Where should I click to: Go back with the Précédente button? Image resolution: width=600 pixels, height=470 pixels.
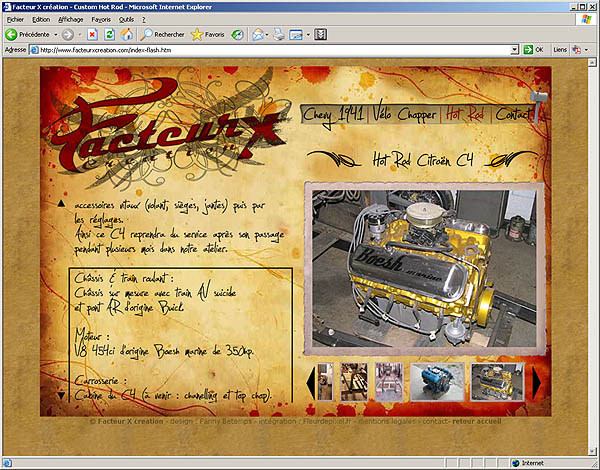point(28,34)
